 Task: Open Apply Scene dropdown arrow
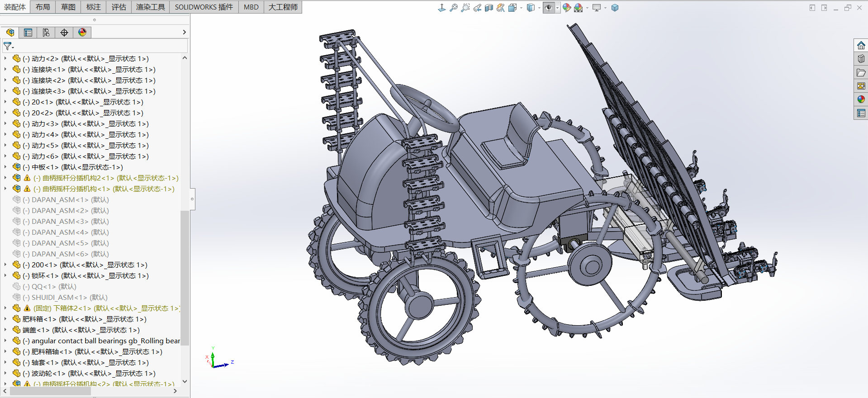[x=587, y=8]
